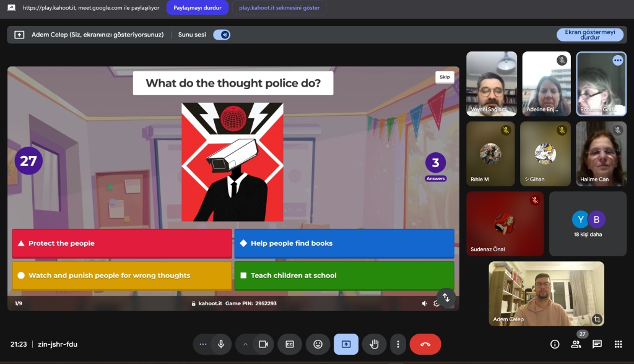
Task: Stop sharing with Paylaşmayı durdur button
Action: pyautogui.click(x=198, y=7)
